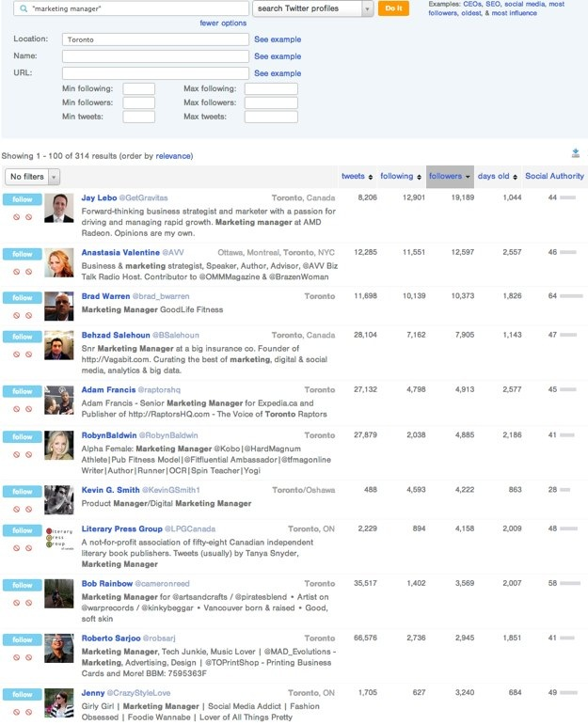588x725 pixels.
Task: Follow Roberto Sarjoo
Action: [22, 639]
